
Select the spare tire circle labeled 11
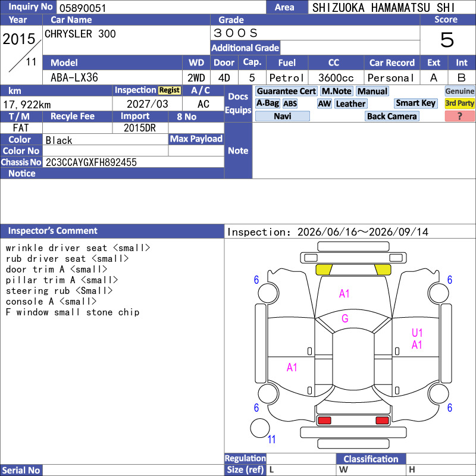click(260, 428)
